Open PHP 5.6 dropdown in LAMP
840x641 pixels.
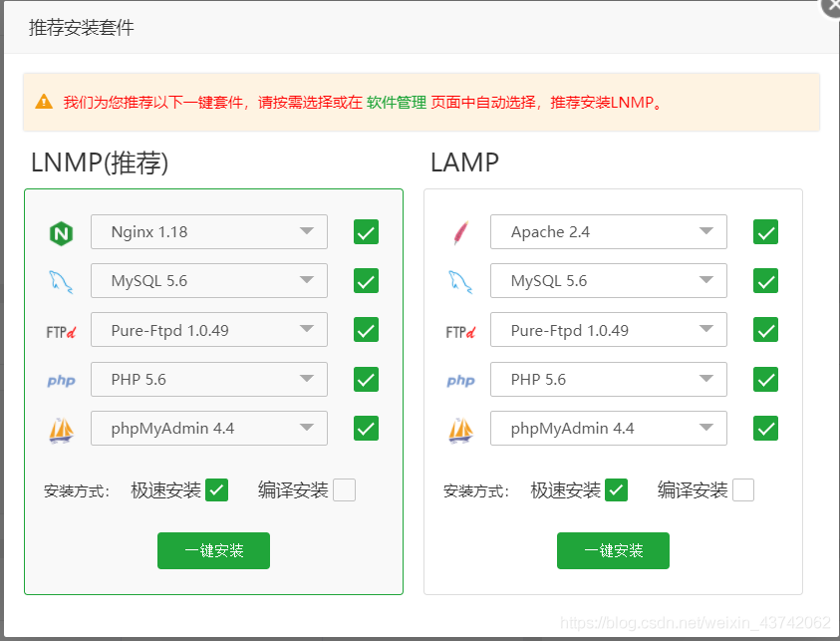[609, 380]
